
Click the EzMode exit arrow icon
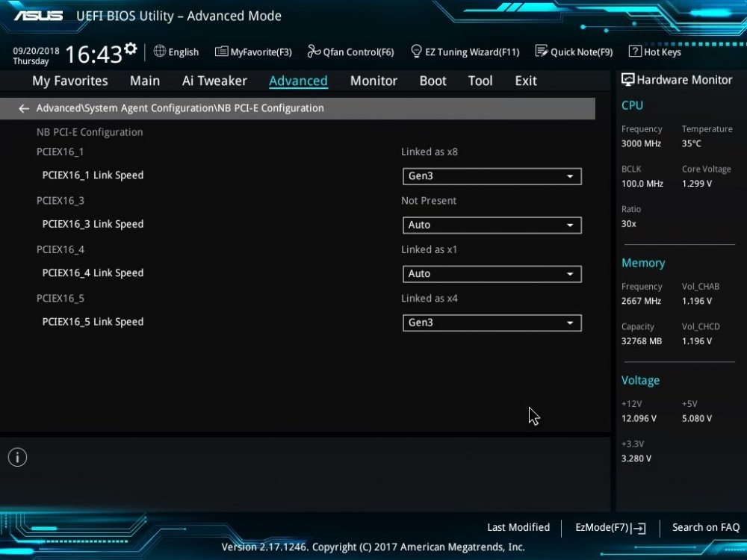click(x=639, y=528)
